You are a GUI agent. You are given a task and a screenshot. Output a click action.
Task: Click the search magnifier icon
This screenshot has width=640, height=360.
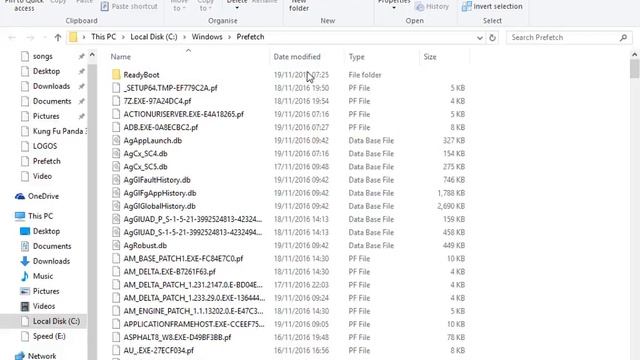pos(623,38)
